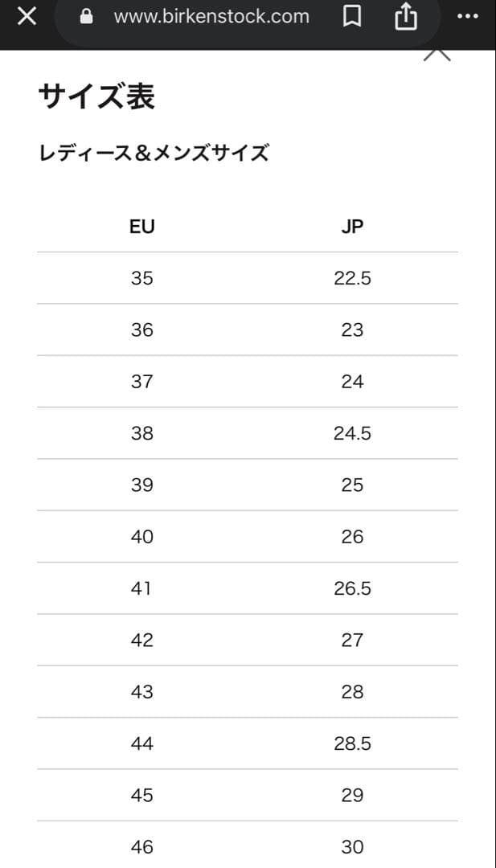Tap the lock icon for site security
The width and height of the screenshot is (496, 868).
87,17
